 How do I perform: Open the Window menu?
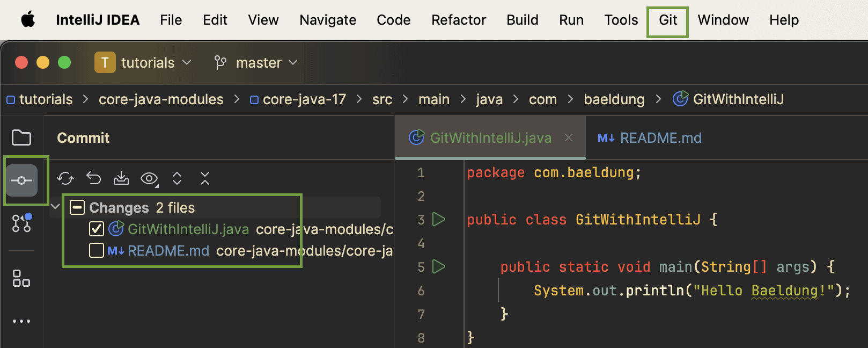tap(723, 20)
